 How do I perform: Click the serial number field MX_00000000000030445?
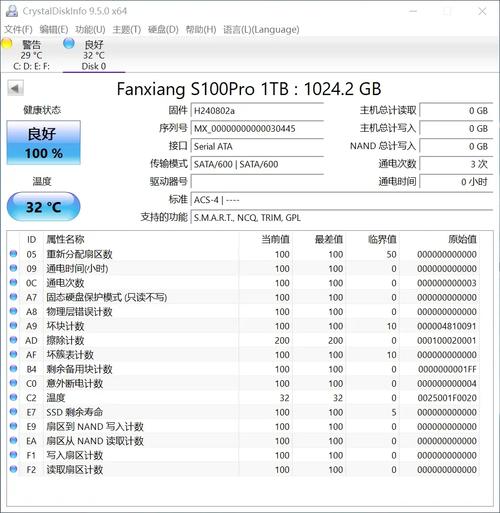pyautogui.click(x=257, y=128)
